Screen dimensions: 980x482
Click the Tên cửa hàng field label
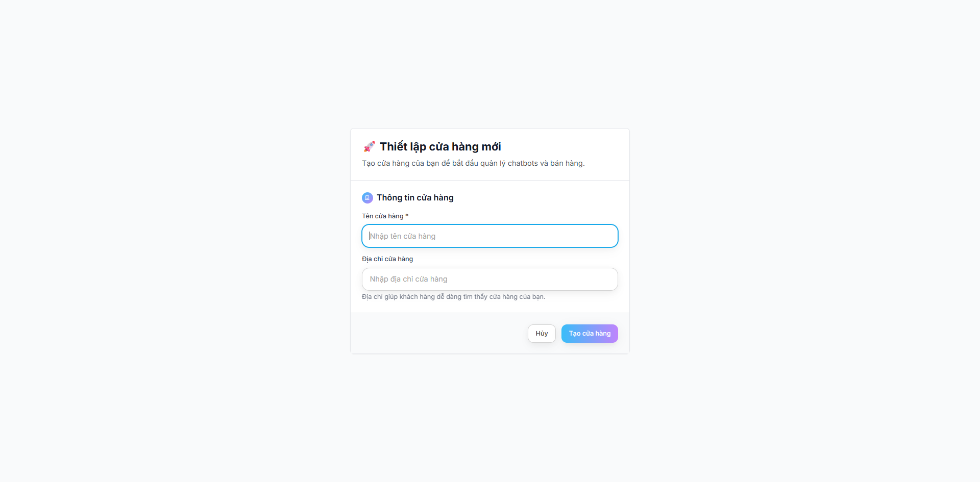tap(383, 216)
